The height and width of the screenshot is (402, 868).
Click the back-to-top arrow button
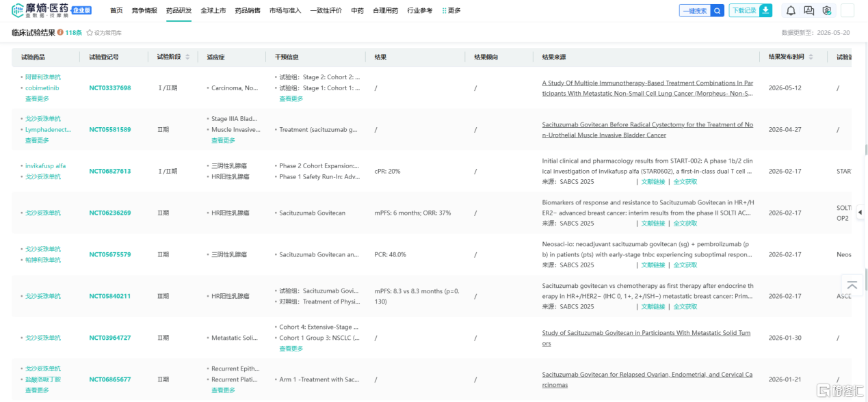coord(852,284)
